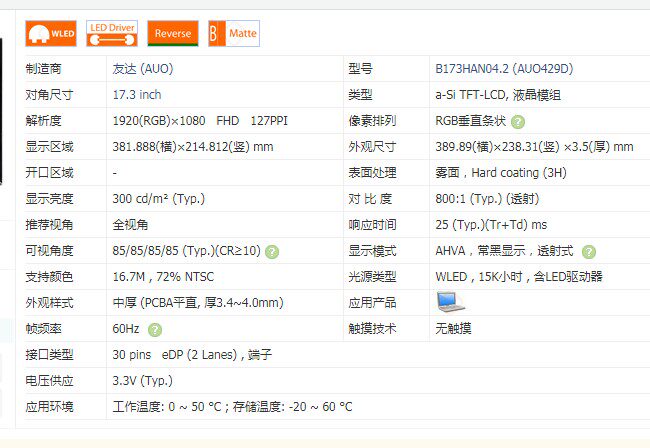Click the 响应时间 label

(372, 225)
